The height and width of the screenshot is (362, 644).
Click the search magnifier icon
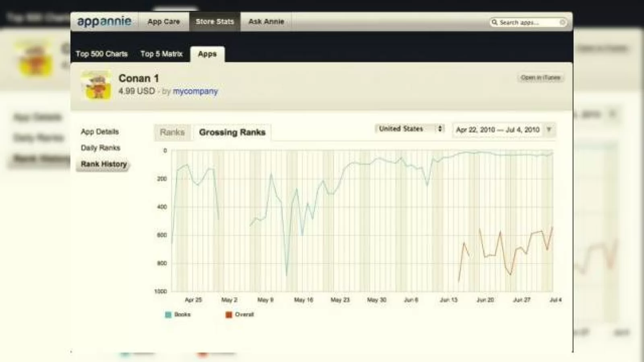point(494,22)
